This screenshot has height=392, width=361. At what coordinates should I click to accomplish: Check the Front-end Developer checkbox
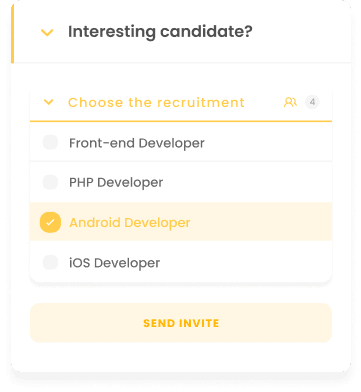(x=50, y=142)
